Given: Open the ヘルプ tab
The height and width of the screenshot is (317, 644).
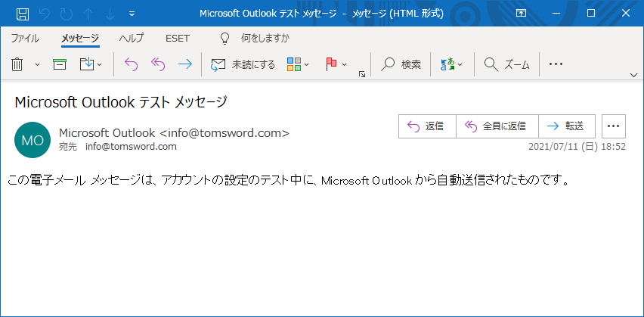Looking at the screenshot, I should (132, 39).
